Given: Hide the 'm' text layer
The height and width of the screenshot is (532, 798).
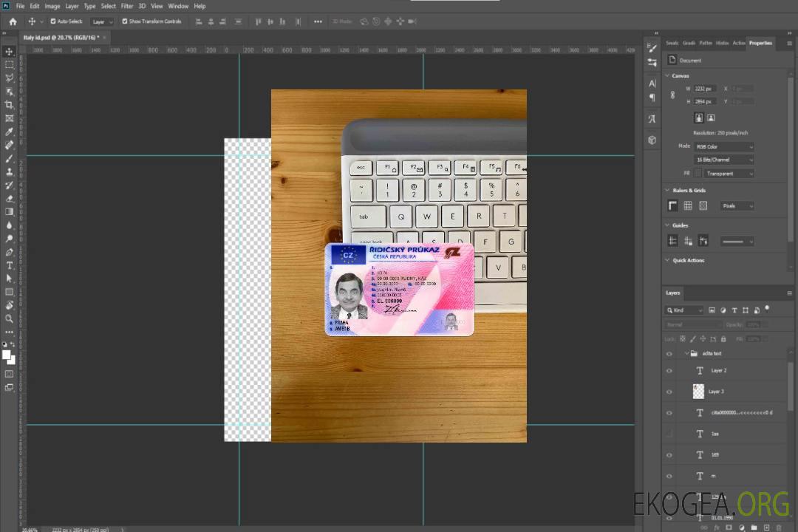Looking at the screenshot, I should coord(669,477).
